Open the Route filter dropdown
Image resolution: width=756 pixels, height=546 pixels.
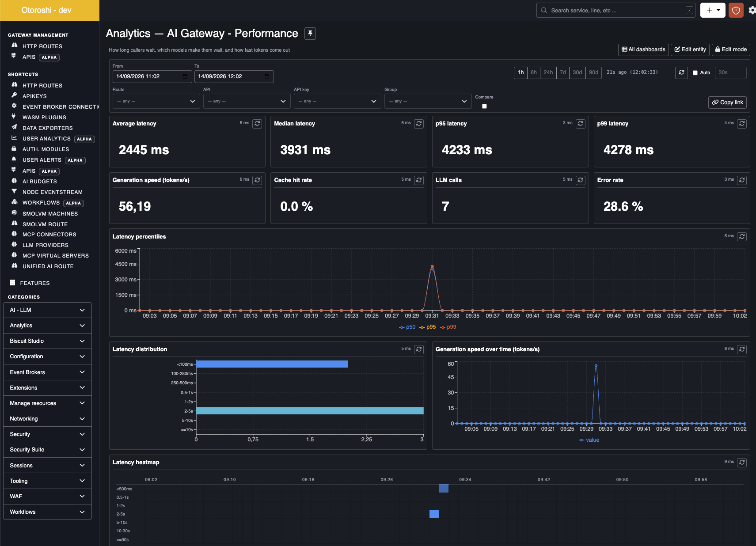click(x=156, y=101)
